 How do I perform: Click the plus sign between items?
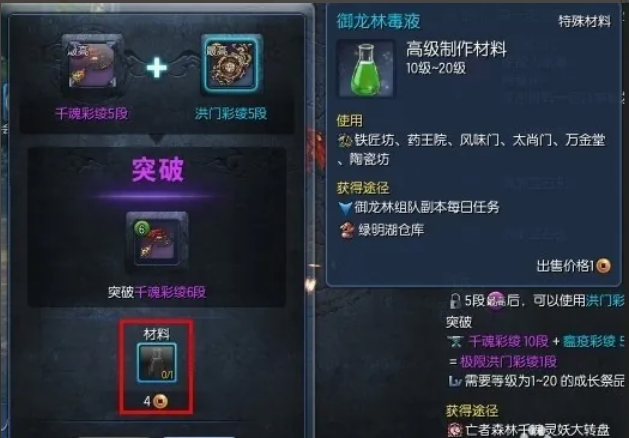click(157, 67)
